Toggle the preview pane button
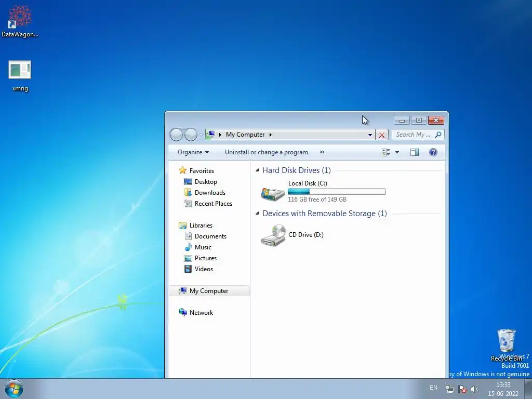 414,152
